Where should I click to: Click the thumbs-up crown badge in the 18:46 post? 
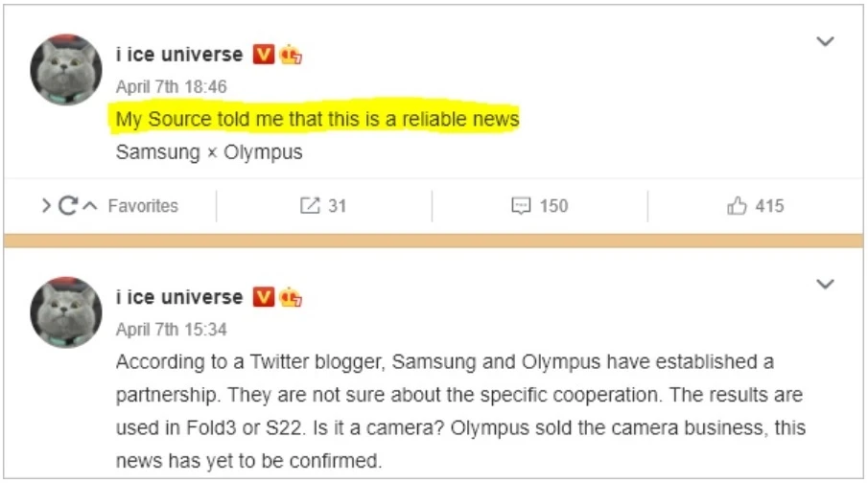(291, 55)
